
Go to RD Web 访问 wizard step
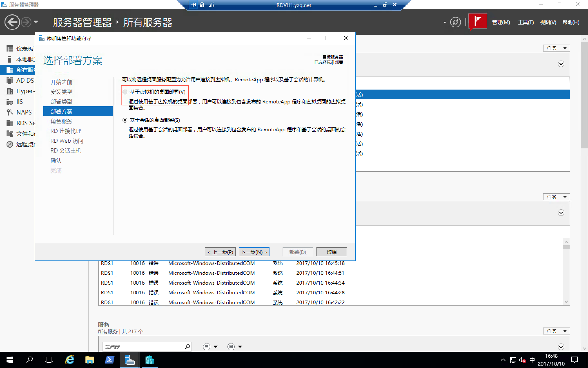67,141
